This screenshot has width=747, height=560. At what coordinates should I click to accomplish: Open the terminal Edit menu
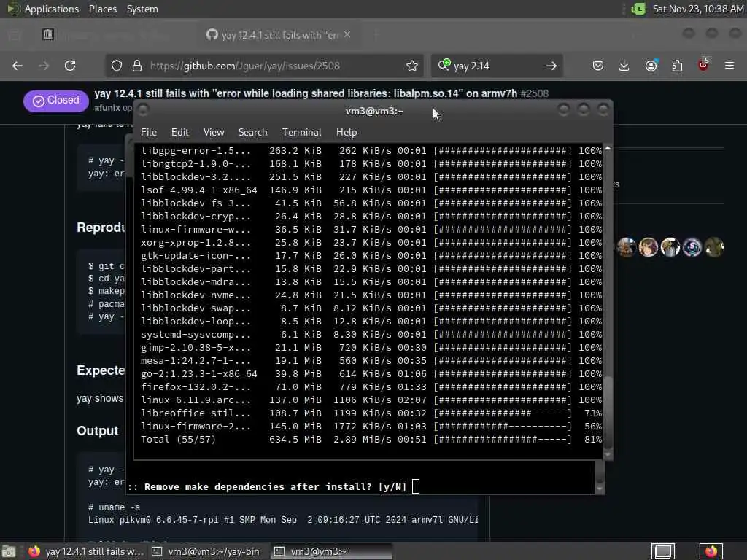click(179, 133)
